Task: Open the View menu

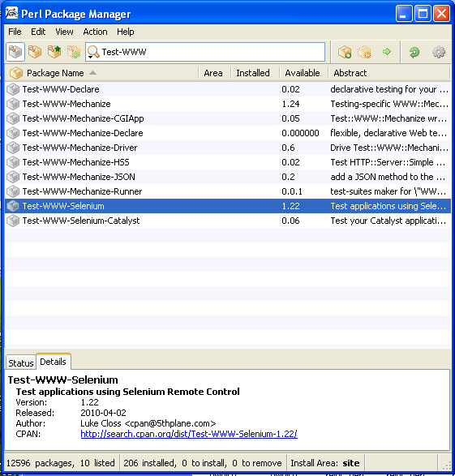Action: pyautogui.click(x=64, y=32)
